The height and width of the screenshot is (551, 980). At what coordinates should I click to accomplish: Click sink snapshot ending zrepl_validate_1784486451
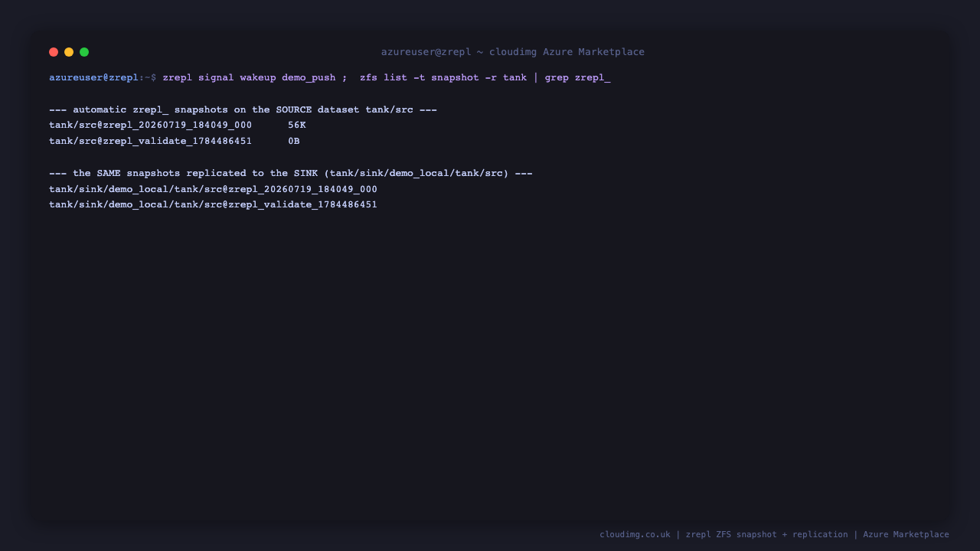(x=213, y=205)
